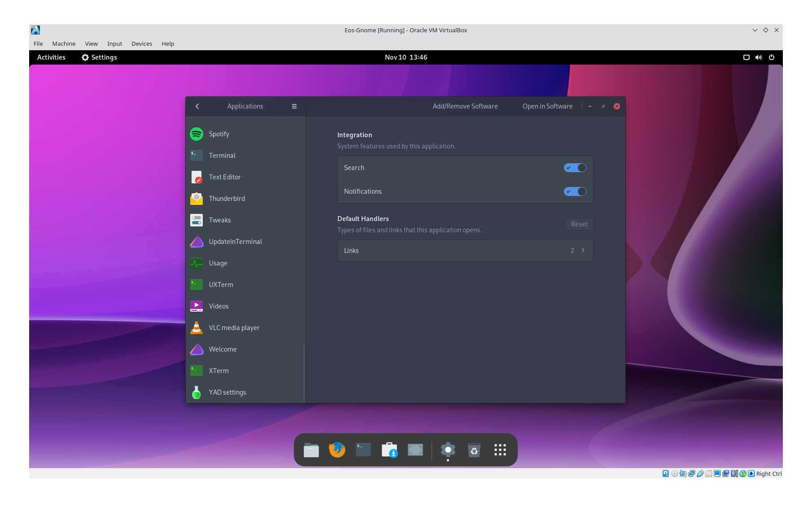This screenshot has width=812, height=513.
Task: Open the VirtualBox Machine menu
Action: coord(64,43)
